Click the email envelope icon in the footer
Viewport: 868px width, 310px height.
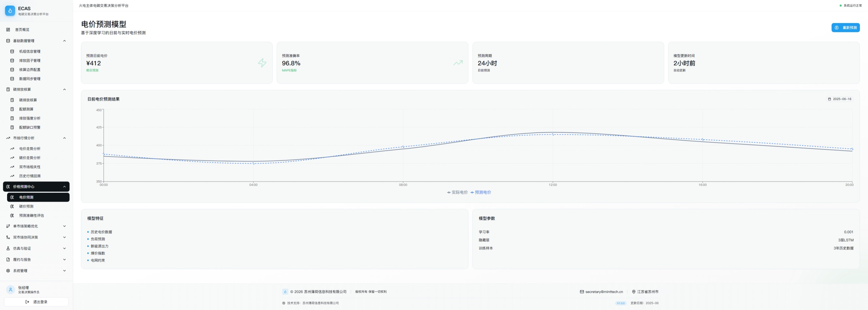[581, 292]
